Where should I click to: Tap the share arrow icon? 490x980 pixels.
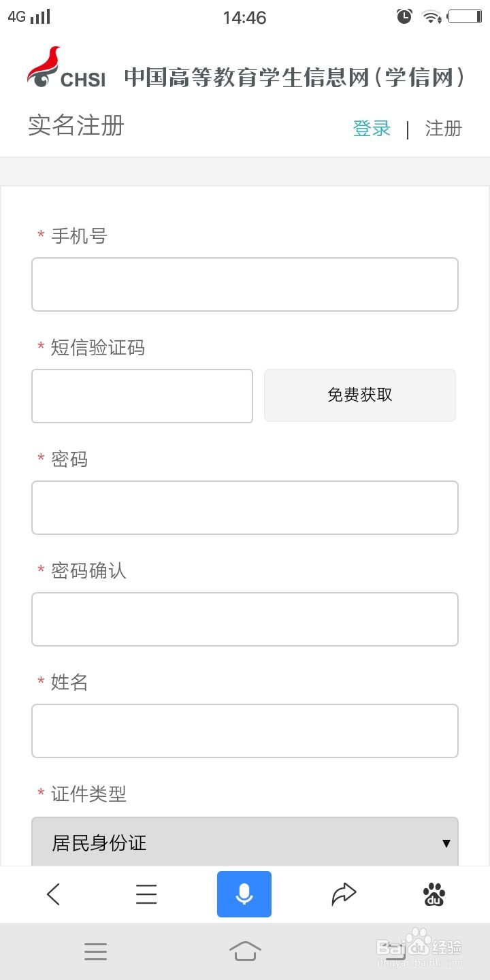pyautogui.click(x=344, y=894)
